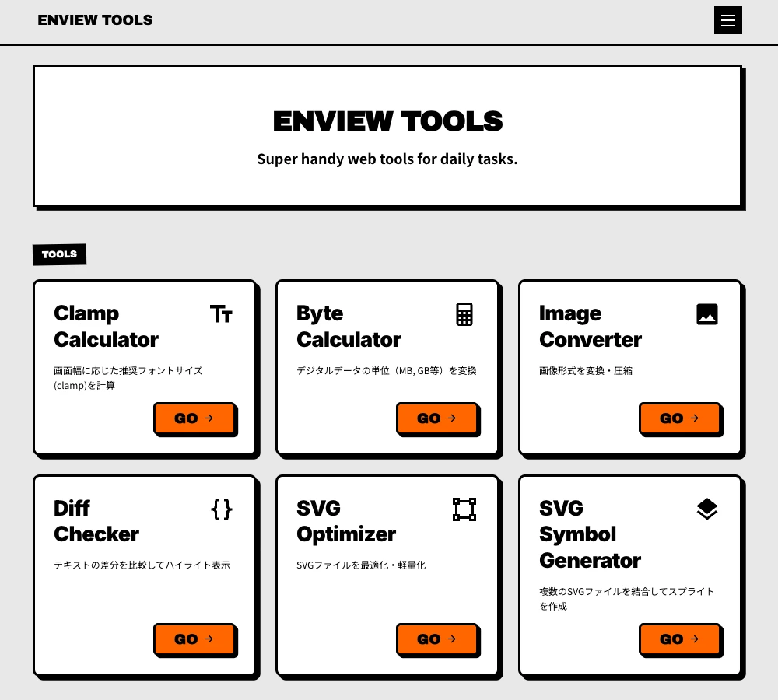Click the curly braces icon on Diff Checker card
778x700 pixels.
click(222, 509)
